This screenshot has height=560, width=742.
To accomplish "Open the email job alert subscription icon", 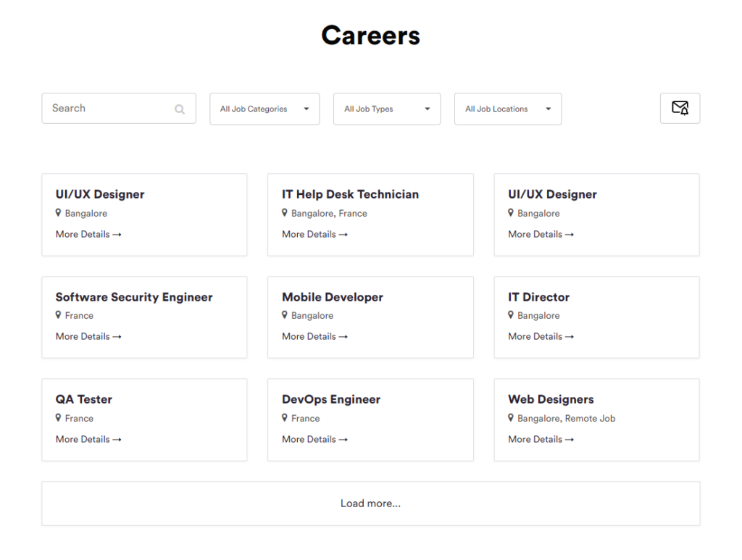I will (x=680, y=107).
